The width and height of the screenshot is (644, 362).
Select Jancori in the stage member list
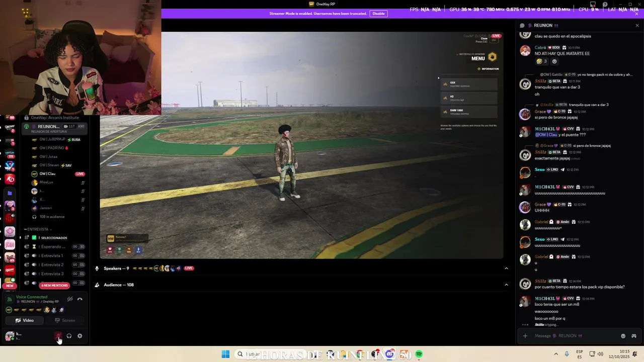[x=58, y=208]
